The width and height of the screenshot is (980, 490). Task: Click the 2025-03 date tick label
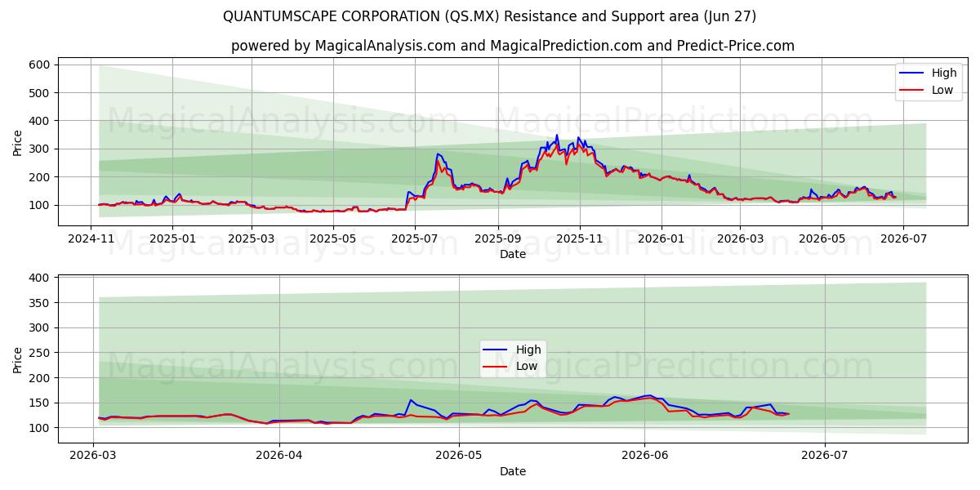click(x=252, y=238)
